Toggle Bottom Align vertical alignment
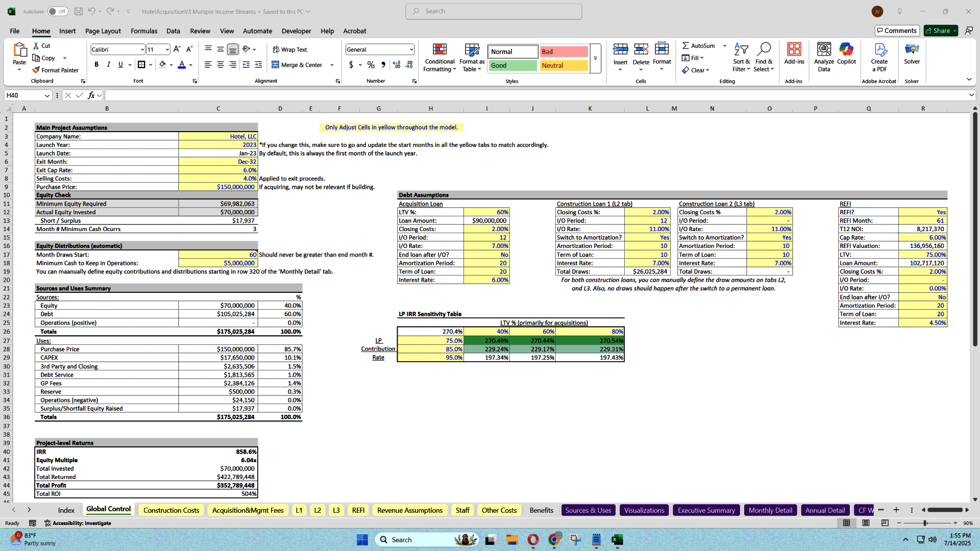This screenshot has height=551, width=980. (x=233, y=49)
